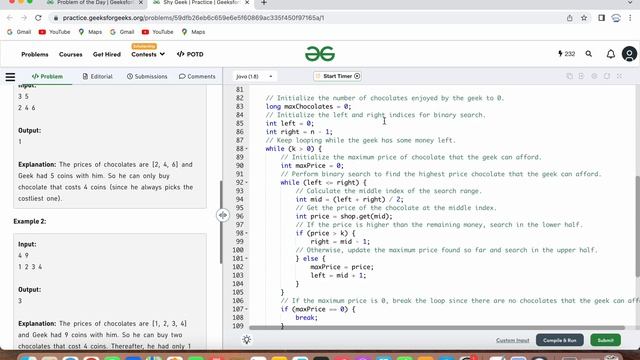Image resolution: width=640 pixels, height=360 pixels.
Task: Open the hamburger sidebar menu icon
Action: [x=10, y=76]
